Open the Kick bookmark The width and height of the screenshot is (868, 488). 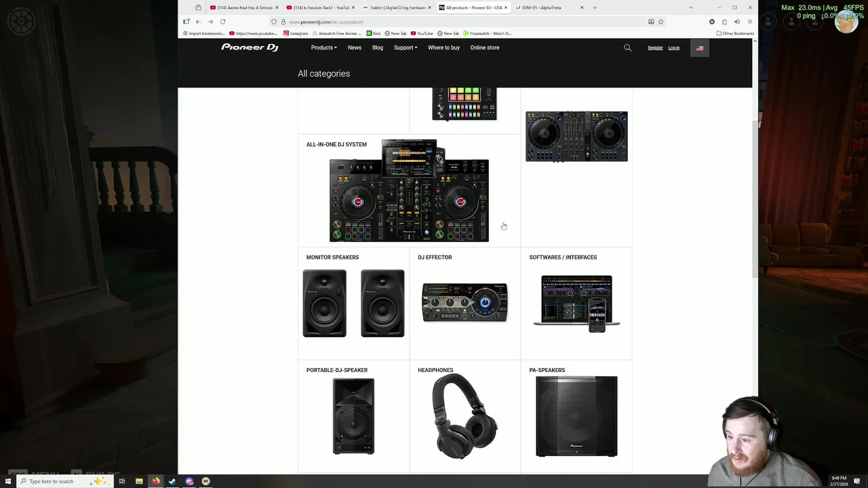[374, 33]
